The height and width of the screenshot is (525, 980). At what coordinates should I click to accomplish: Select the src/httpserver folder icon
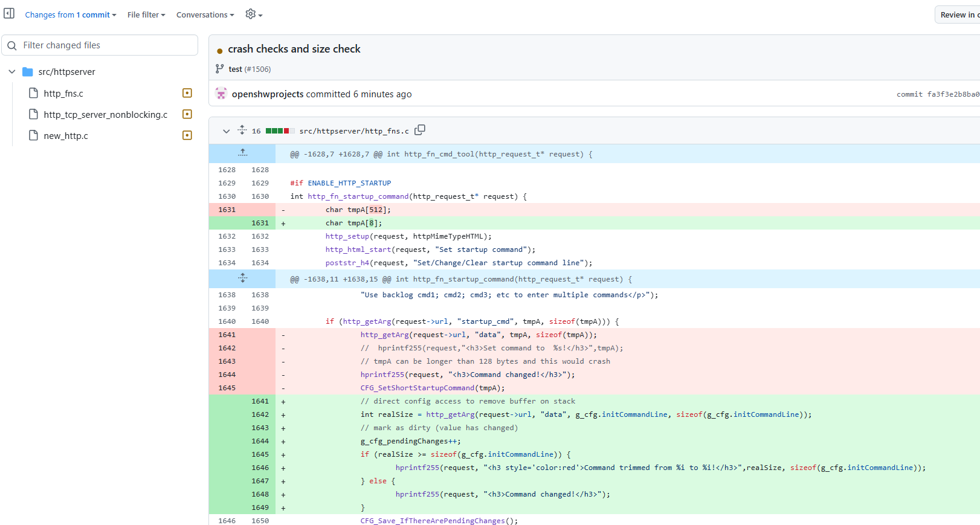pos(28,72)
